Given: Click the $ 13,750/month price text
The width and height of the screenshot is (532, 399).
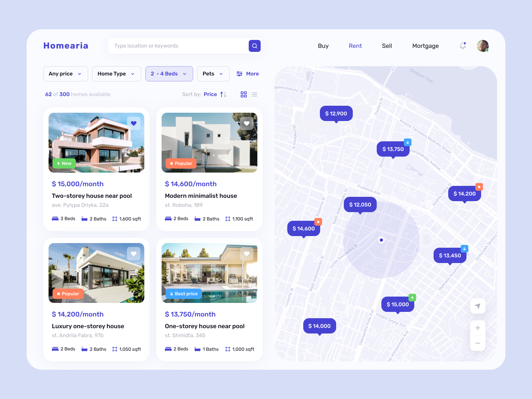Looking at the screenshot, I should (x=190, y=314).
